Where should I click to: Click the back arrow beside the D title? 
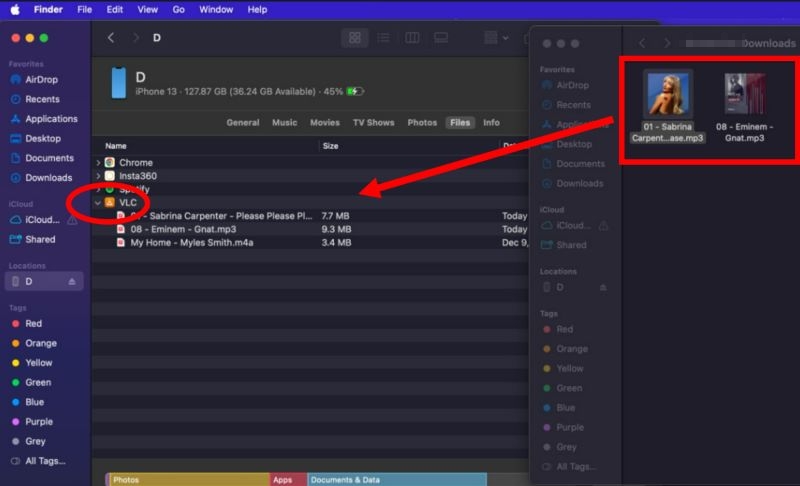111,38
